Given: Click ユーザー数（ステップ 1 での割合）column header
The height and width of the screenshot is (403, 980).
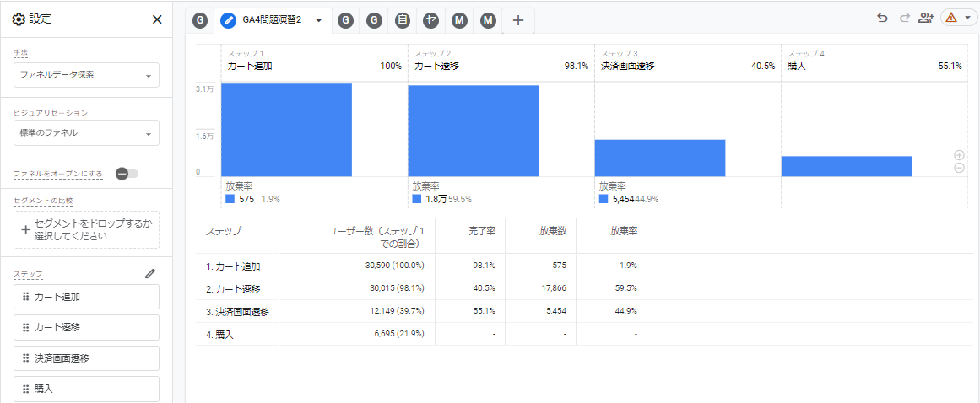Looking at the screenshot, I should (x=376, y=237).
